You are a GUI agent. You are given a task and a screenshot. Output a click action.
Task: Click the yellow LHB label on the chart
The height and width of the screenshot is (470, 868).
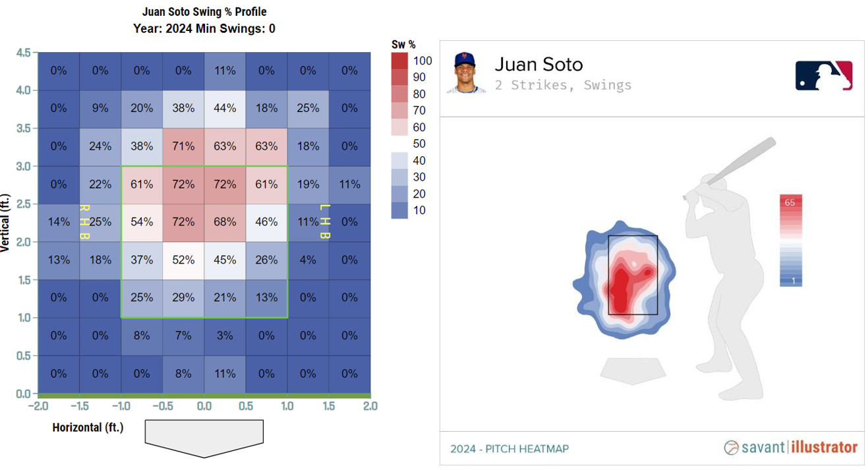click(324, 222)
